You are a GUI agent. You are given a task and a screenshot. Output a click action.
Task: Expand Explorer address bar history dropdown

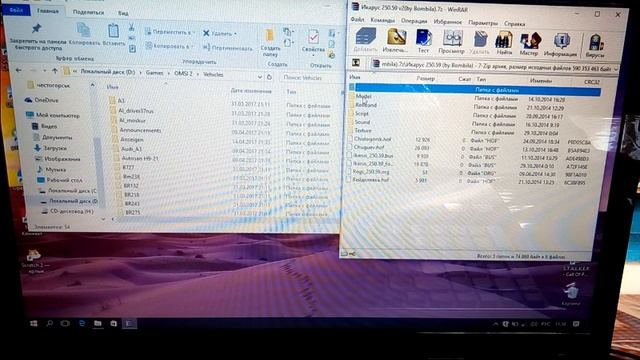[260, 76]
